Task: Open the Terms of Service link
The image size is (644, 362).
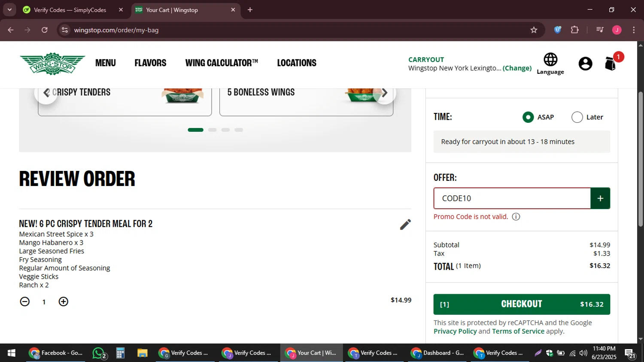Action: (518, 332)
